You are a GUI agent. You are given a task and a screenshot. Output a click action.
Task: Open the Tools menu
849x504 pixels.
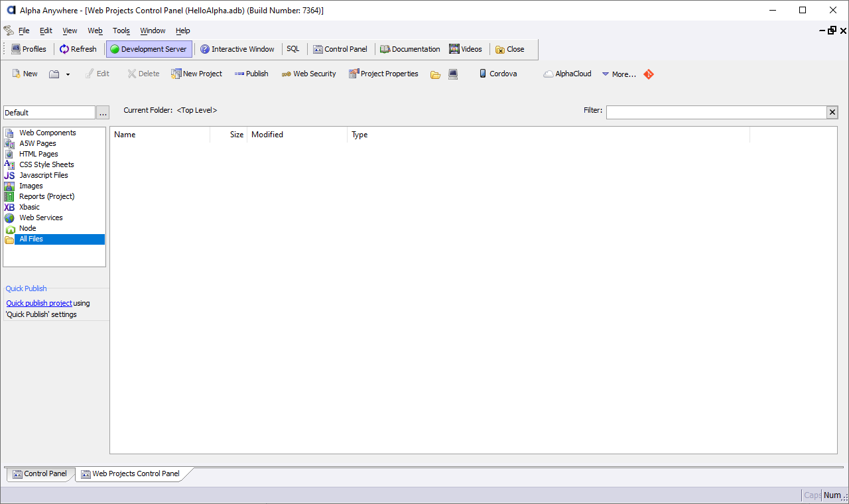pyautogui.click(x=121, y=31)
